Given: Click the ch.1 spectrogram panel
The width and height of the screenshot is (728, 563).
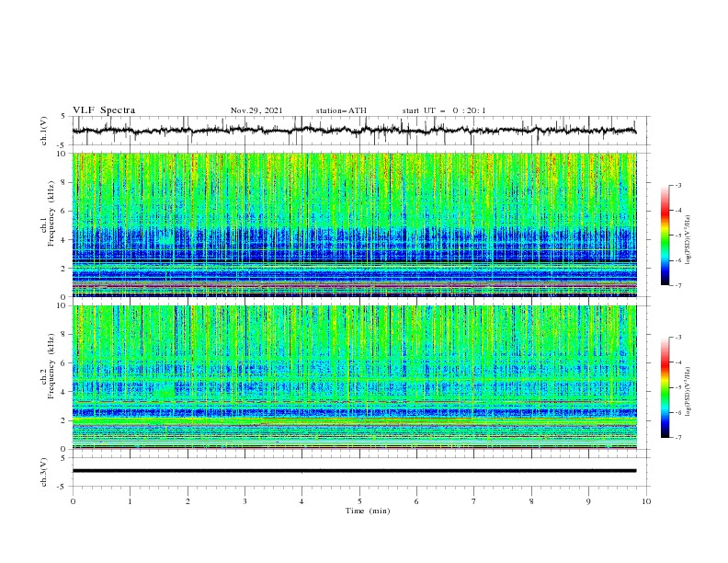Looking at the screenshot, I should (354, 224).
